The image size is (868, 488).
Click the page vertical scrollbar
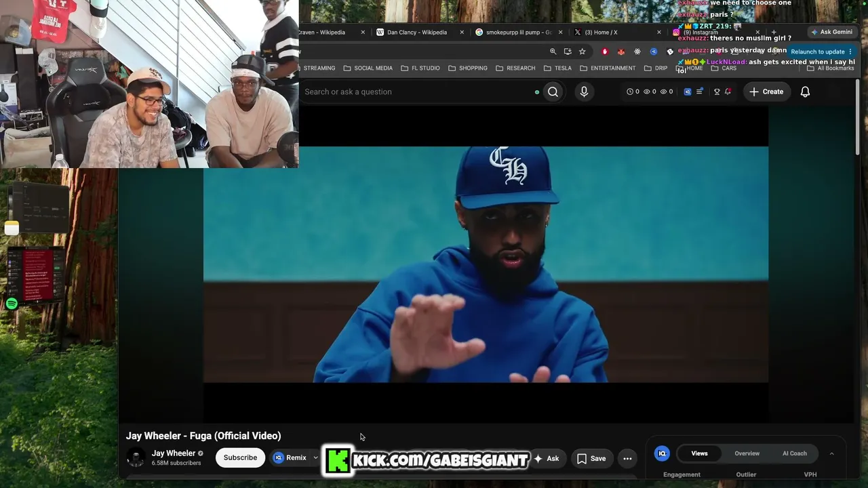click(x=858, y=119)
